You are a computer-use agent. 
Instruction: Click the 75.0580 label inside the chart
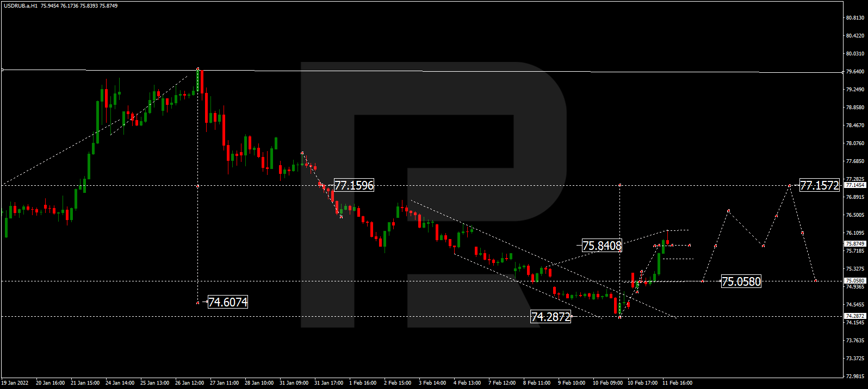[741, 281]
